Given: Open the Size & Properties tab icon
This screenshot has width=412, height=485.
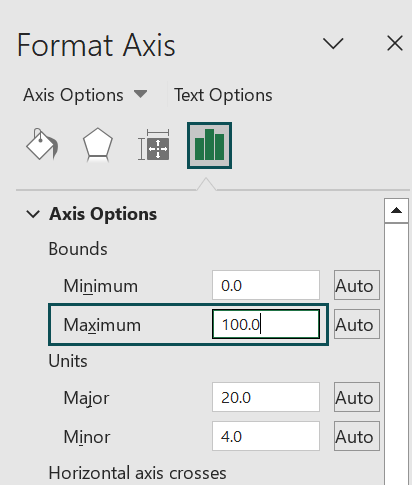Looking at the screenshot, I should (x=154, y=145).
